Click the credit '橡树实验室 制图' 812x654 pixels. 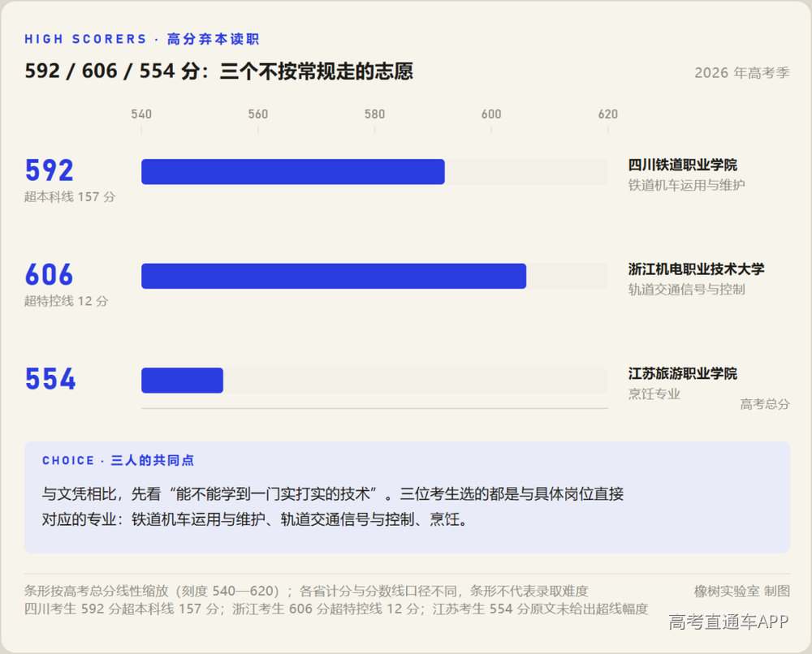click(742, 591)
